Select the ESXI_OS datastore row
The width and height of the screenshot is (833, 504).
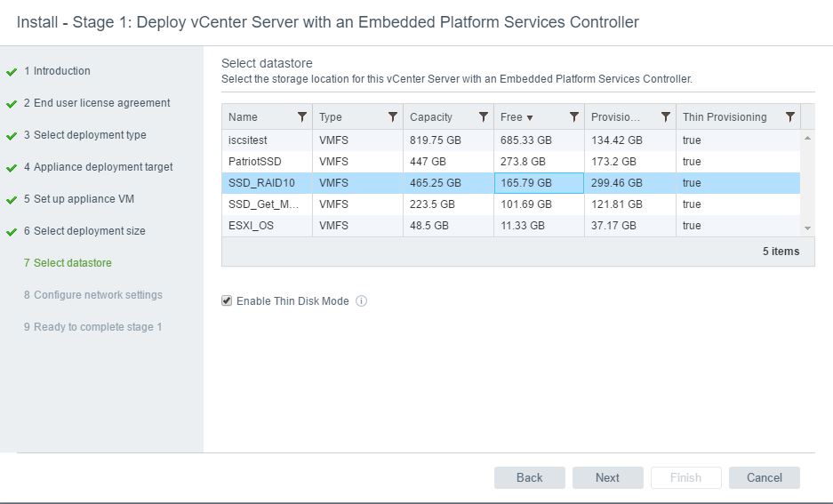click(511, 225)
